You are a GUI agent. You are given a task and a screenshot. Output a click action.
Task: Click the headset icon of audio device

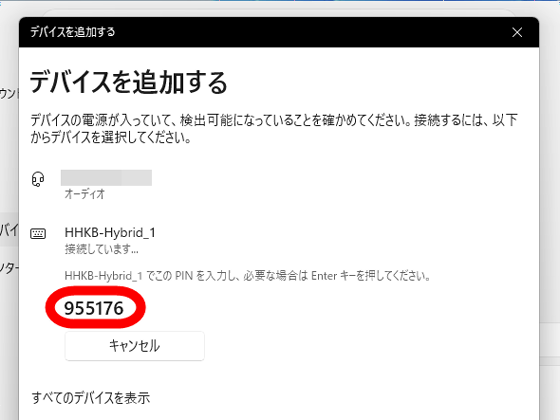pyautogui.click(x=38, y=179)
